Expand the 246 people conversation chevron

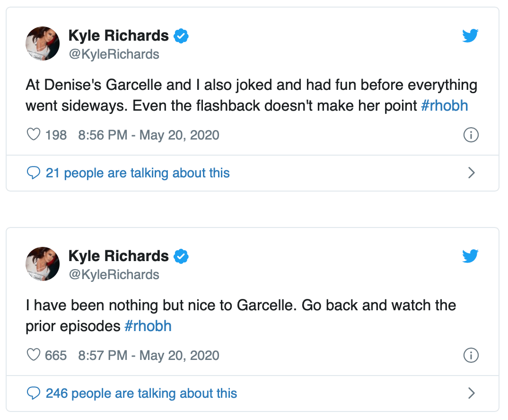[471, 394]
